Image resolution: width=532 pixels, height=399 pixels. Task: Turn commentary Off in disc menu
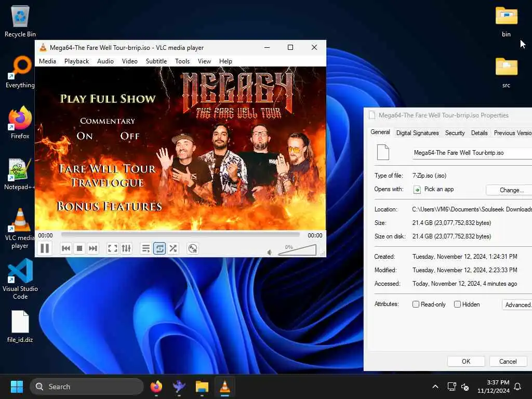[x=130, y=136]
